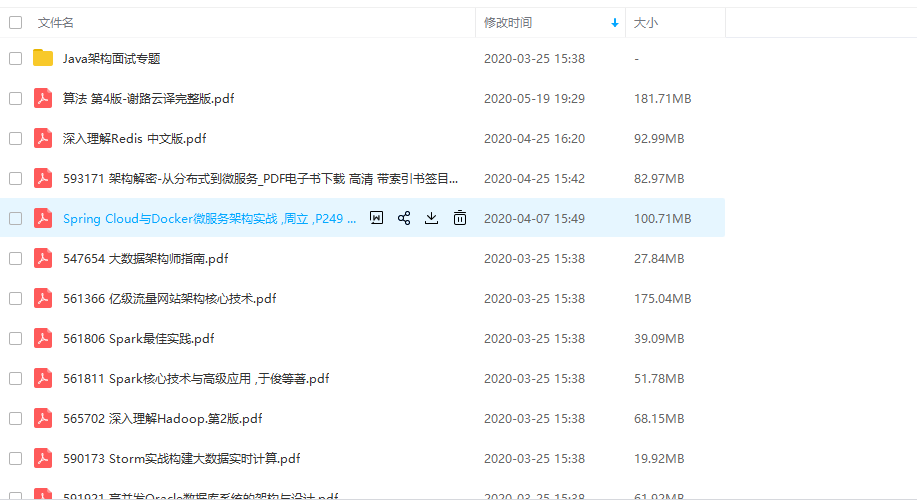Click size value 100.71MB
Screen dimensions: 917x503
click(663, 219)
